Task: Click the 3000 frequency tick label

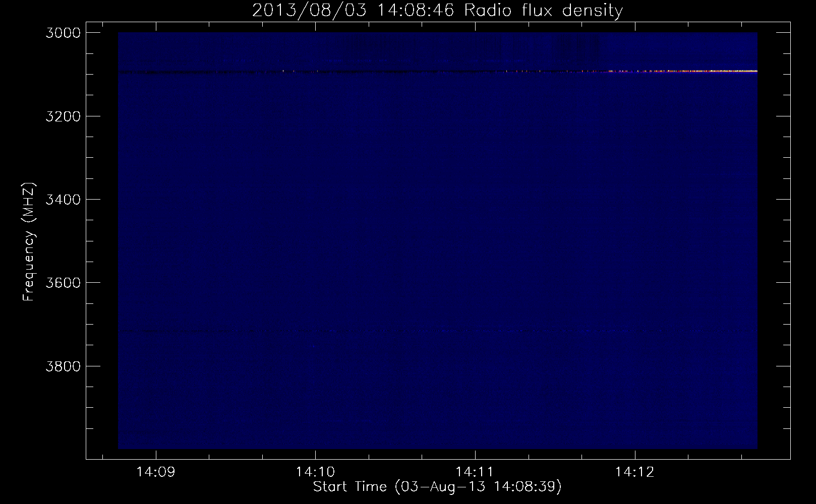Action: point(63,33)
